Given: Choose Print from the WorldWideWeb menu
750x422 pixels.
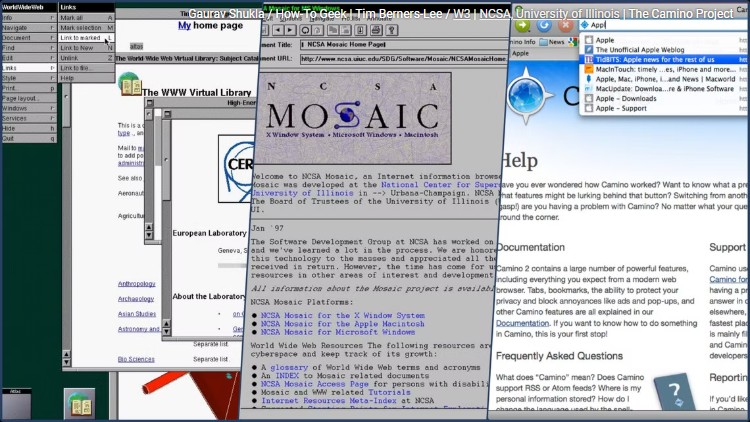Looking at the screenshot, I should point(29,88).
